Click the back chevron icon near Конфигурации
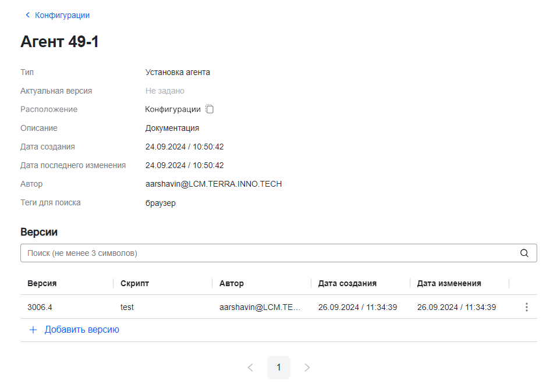This screenshot has width=557, height=392. pyautogui.click(x=27, y=15)
